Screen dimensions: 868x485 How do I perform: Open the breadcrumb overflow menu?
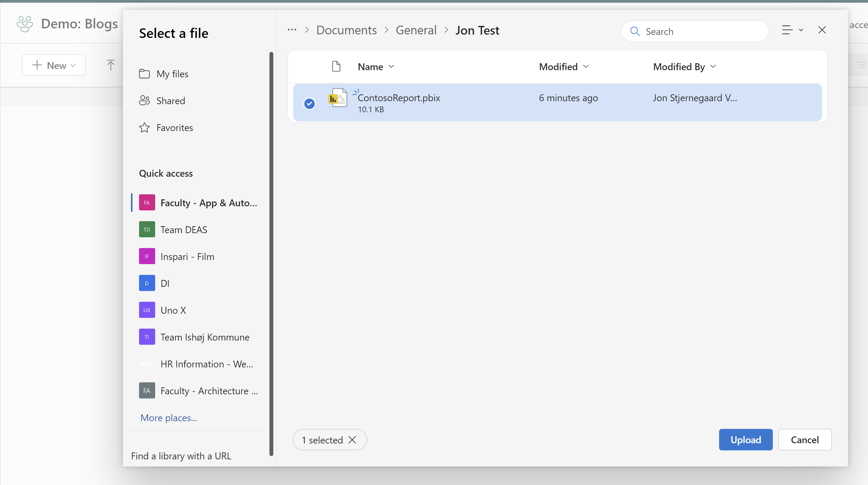291,30
